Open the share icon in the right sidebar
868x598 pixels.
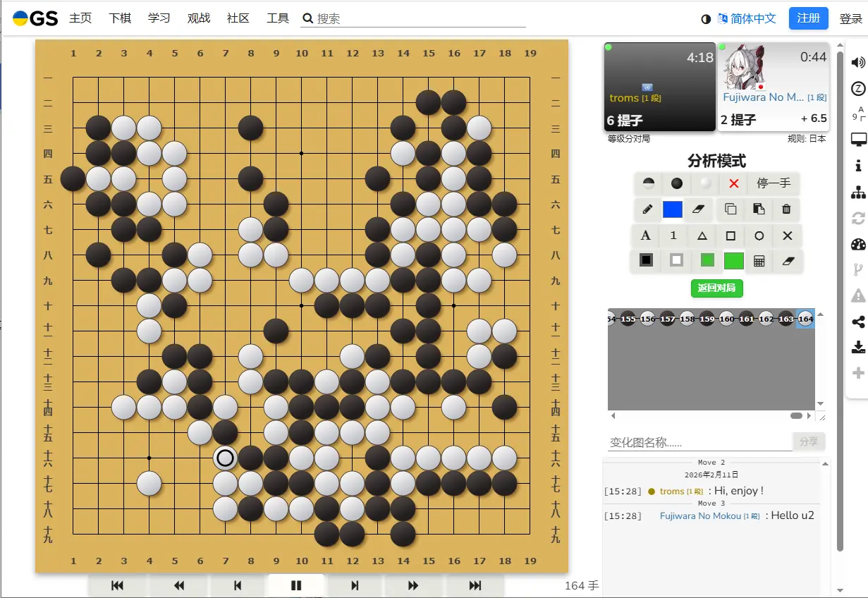(x=858, y=321)
